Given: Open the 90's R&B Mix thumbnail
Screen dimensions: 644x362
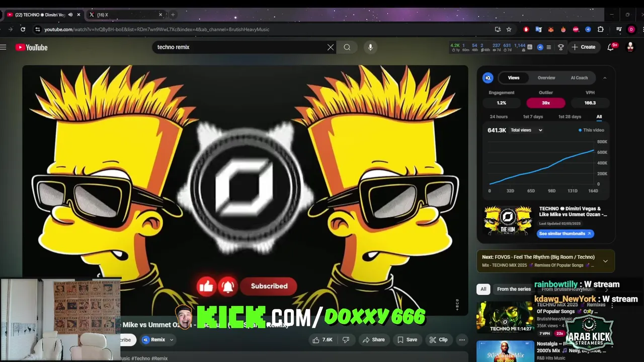Looking at the screenshot, I should [x=505, y=351].
